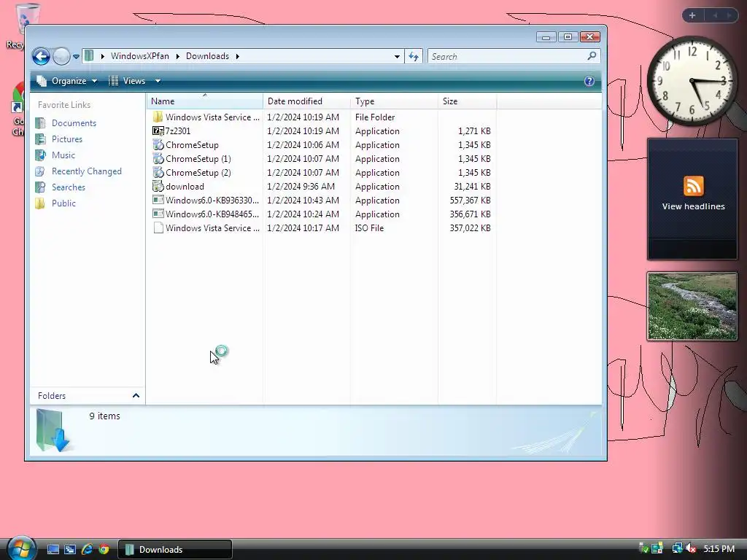Open Public folder in Favorite Links
Screen dimensions: 747x560
tap(64, 203)
